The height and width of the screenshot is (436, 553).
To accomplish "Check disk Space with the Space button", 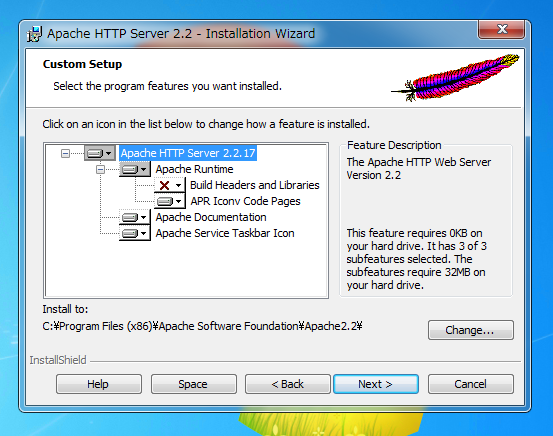I will click(x=194, y=384).
